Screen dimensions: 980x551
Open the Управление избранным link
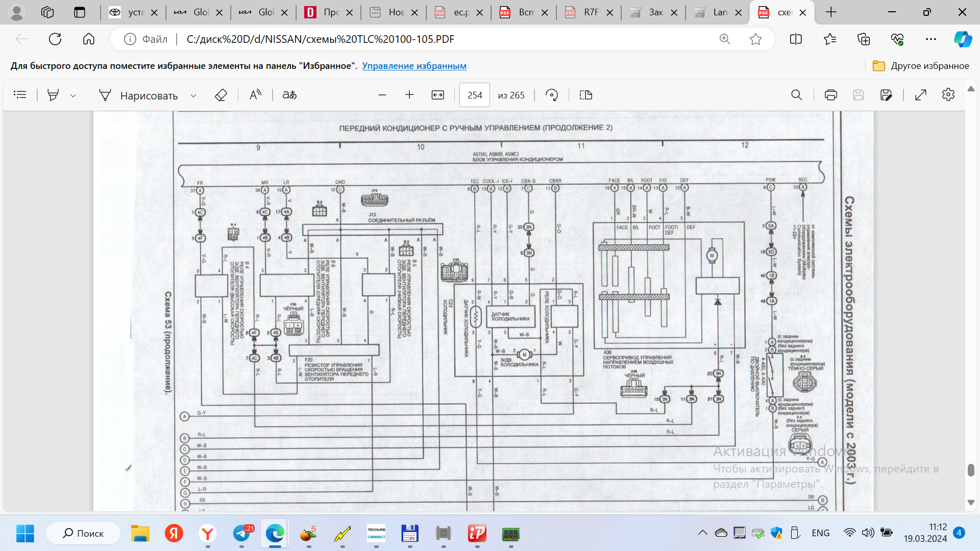pyautogui.click(x=414, y=66)
